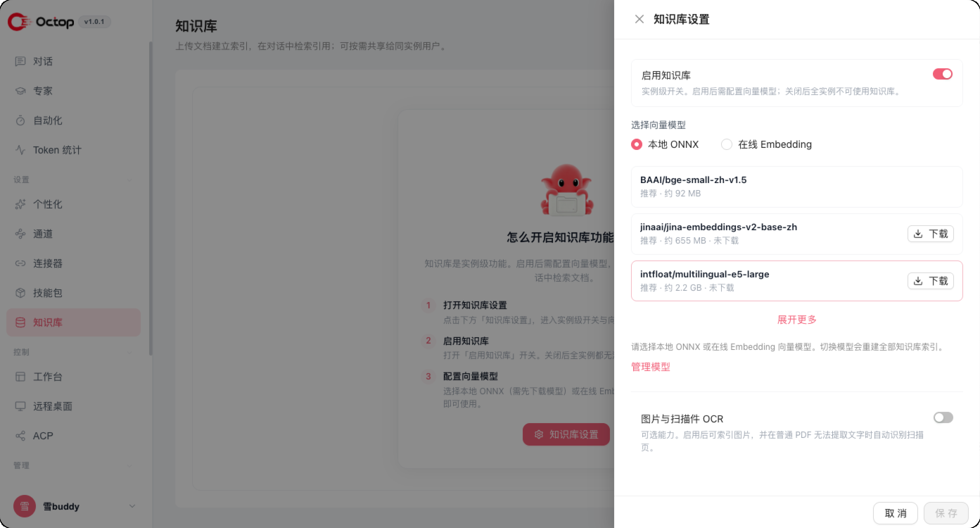The width and height of the screenshot is (980, 528).
Task: Go to 专家 menu item
Action: click(x=73, y=91)
